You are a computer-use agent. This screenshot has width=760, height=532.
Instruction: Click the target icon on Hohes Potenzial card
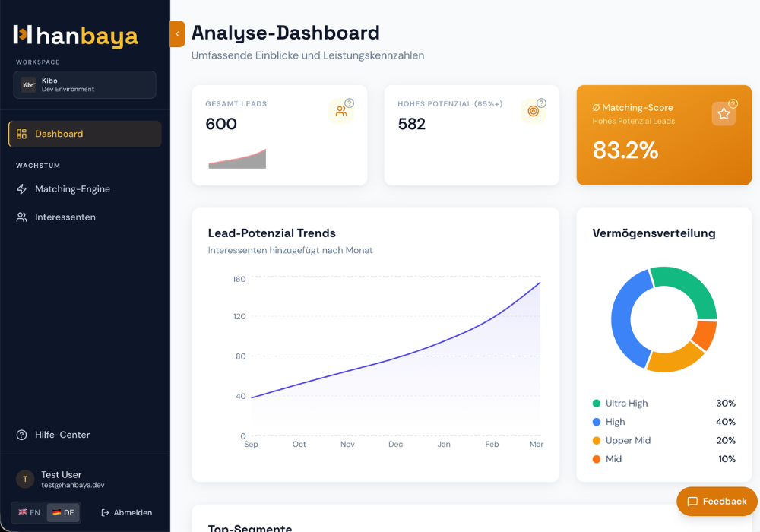click(534, 112)
